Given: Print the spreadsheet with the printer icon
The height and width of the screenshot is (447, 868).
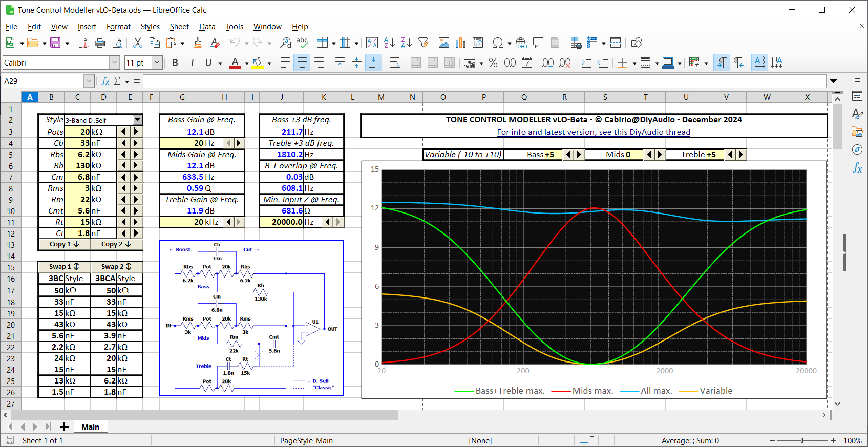Looking at the screenshot, I should coord(100,43).
